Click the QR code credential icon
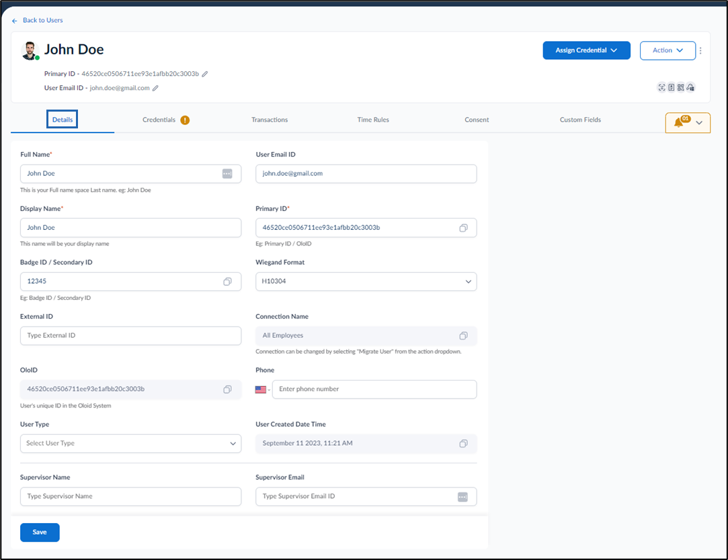Viewport: 728px width, 560px height. coord(681,87)
